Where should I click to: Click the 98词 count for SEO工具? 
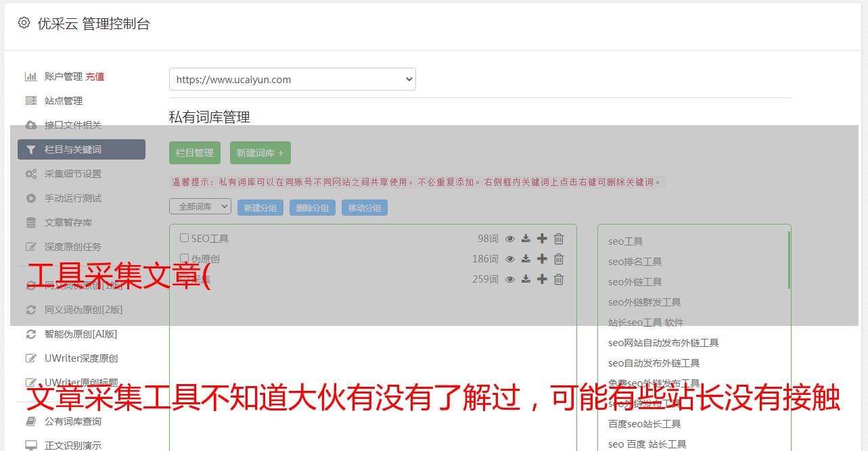pyautogui.click(x=488, y=239)
